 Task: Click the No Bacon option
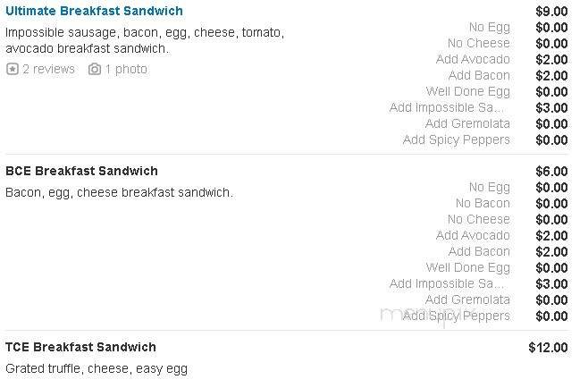[483, 203]
